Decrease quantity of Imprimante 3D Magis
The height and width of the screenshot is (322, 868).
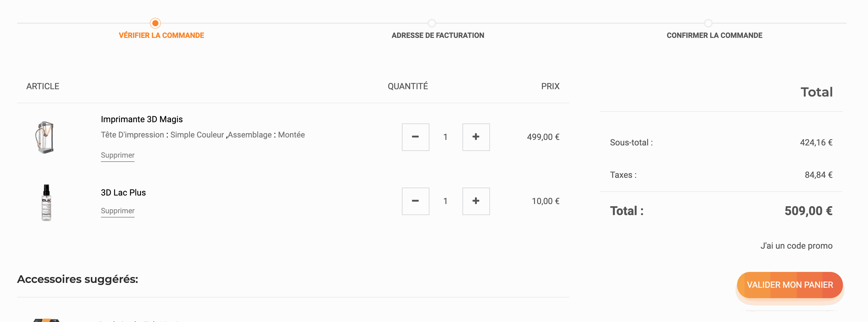click(x=415, y=137)
